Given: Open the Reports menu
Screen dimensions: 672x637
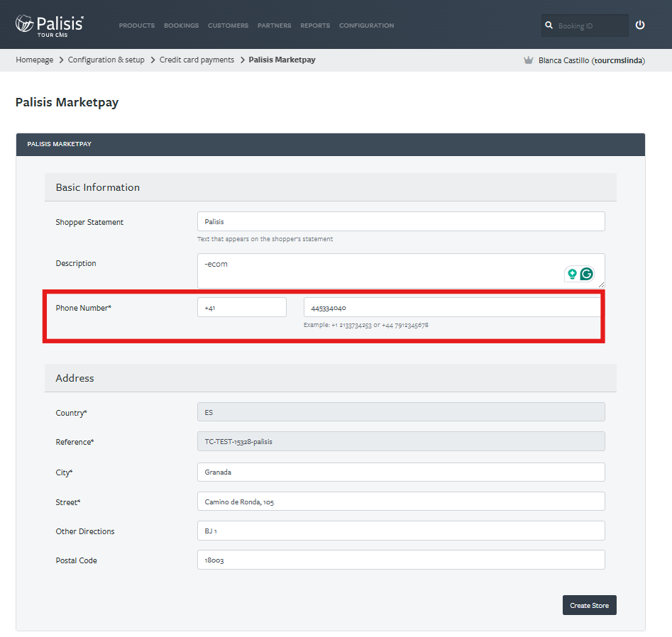Looking at the screenshot, I should [315, 26].
